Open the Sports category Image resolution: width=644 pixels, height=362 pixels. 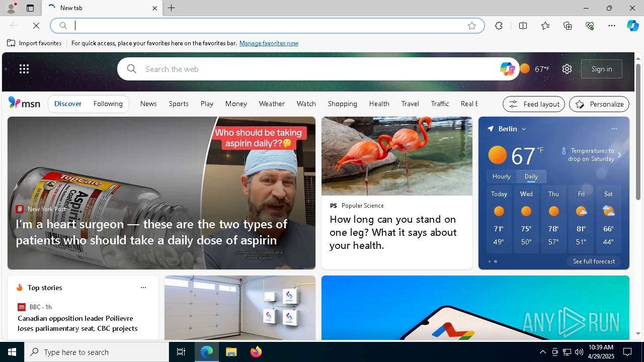click(179, 104)
